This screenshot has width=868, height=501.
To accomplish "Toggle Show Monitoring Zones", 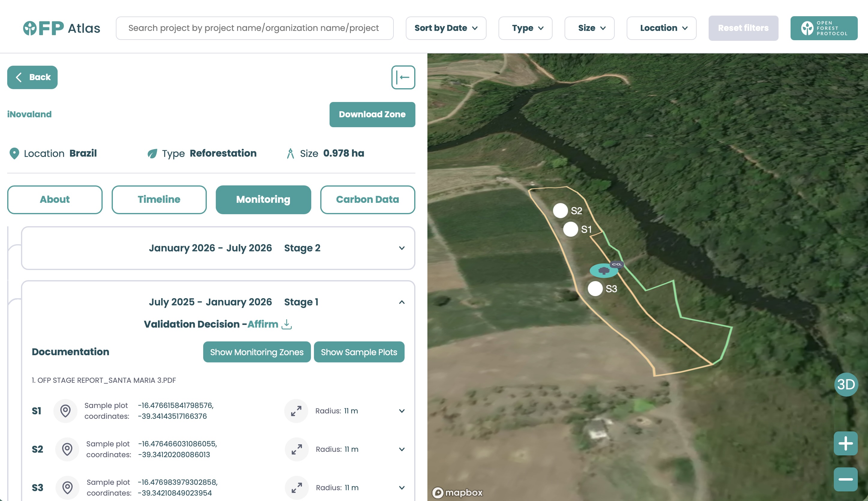I will click(x=257, y=352).
